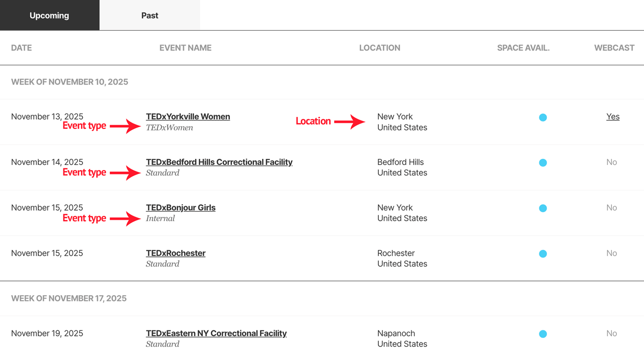Switch to the Past tab

pos(149,15)
